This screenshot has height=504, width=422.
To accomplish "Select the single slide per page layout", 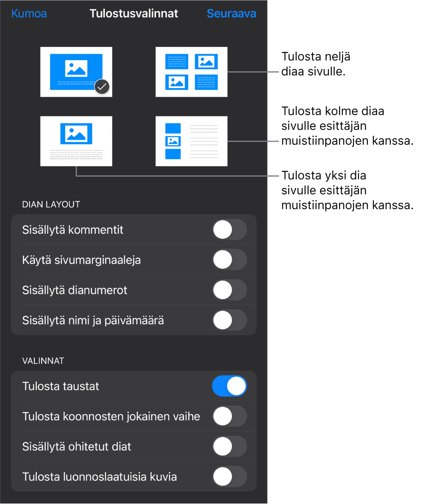I will (76, 72).
